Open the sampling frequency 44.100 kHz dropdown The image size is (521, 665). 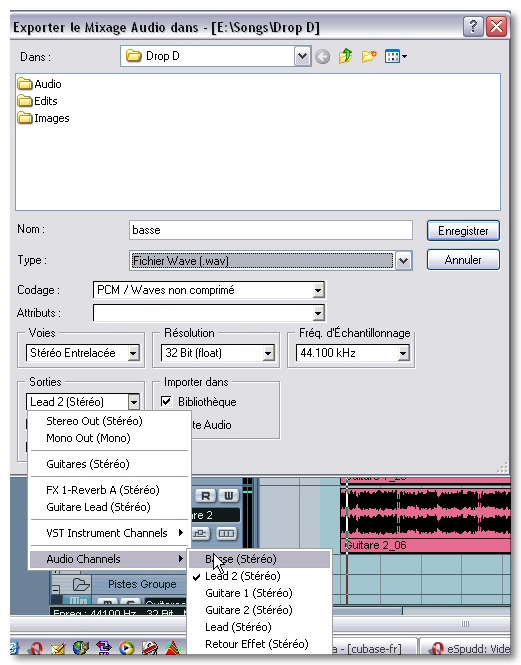click(x=403, y=353)
